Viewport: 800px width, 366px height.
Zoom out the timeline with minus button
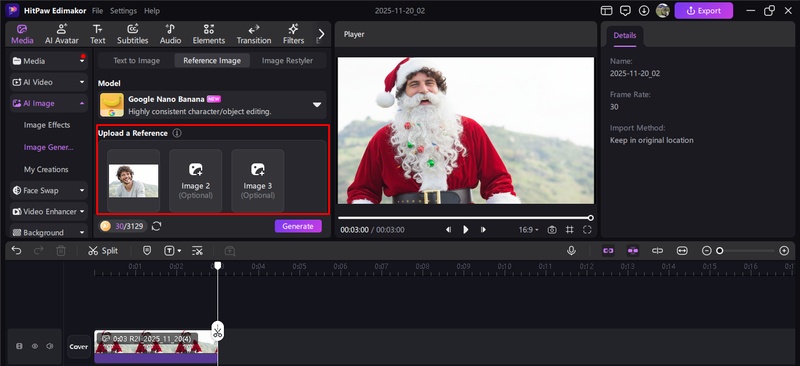(706, 251)
